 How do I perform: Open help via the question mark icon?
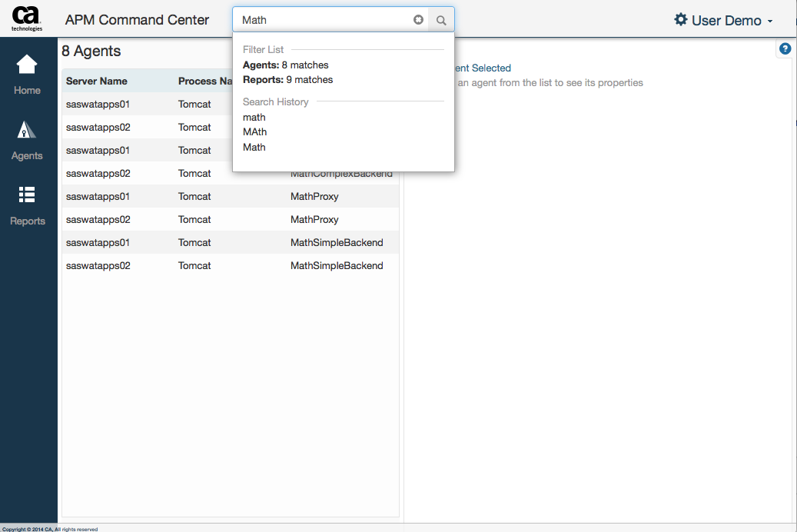tap(785, 49)
